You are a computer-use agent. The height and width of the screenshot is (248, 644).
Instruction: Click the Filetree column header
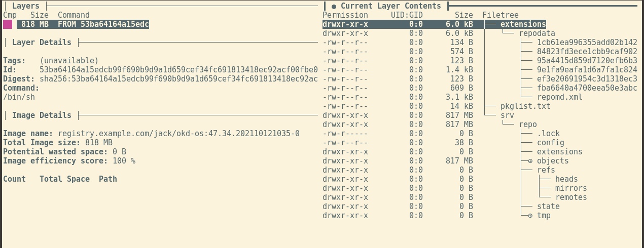[x=500, y=15]
